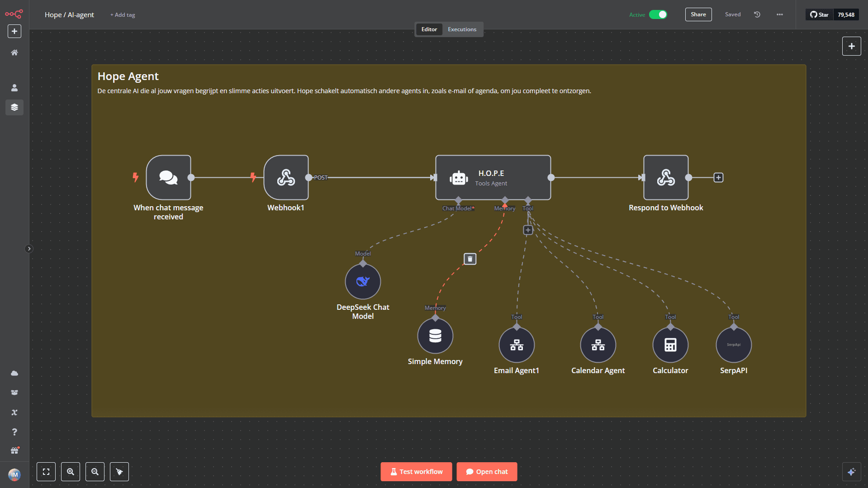Click the fit-to-view zoom button
868x488 pixels.
pyautogui.click(x=46, y=472)
